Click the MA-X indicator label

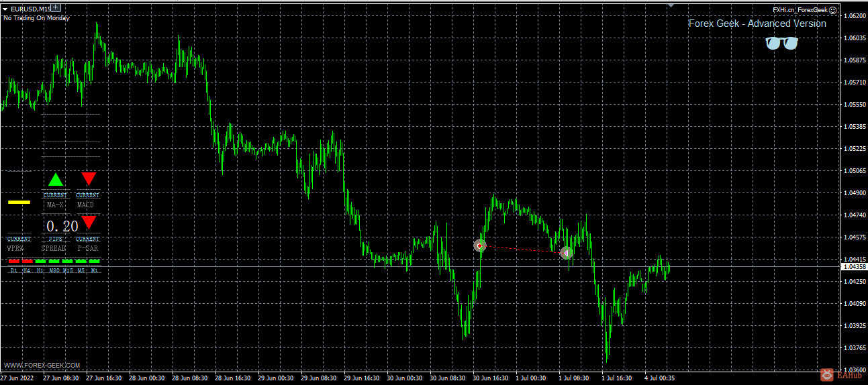(x=56, y=205)
